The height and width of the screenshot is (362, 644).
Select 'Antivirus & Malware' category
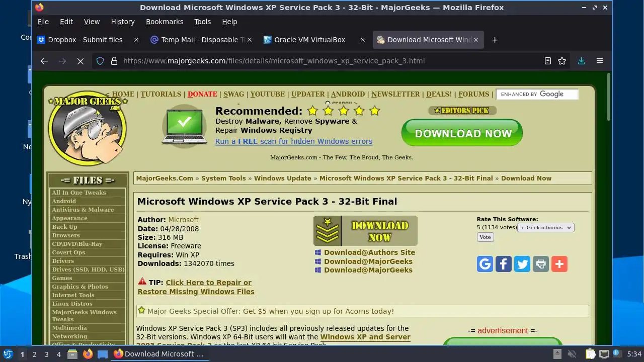(x=83, y=210)
